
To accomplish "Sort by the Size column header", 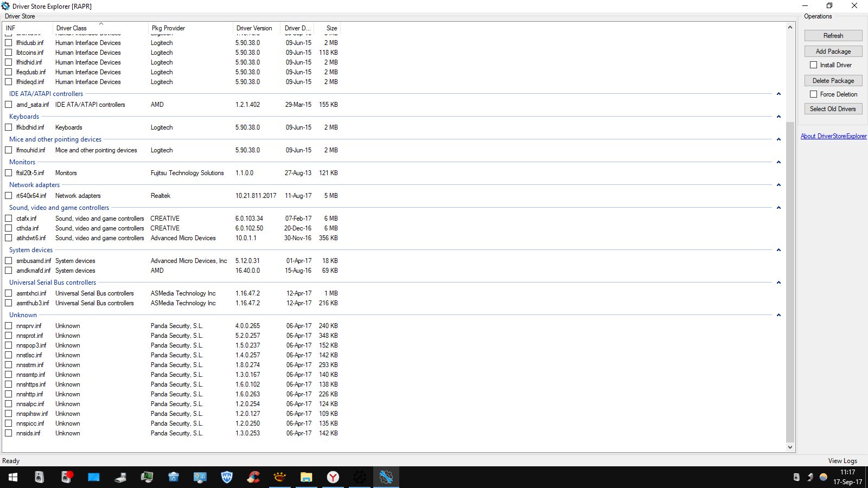I will coord(327,28).
